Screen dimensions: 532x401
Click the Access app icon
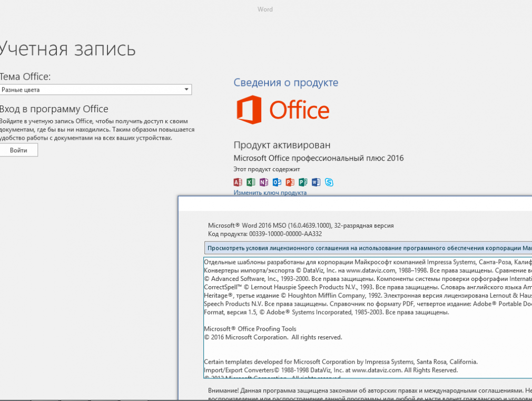tap(238, 182)
